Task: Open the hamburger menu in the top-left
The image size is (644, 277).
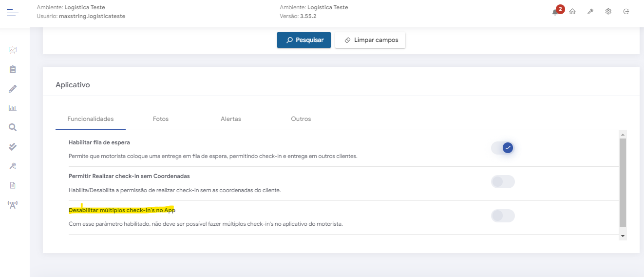Action: coord(13,12)
